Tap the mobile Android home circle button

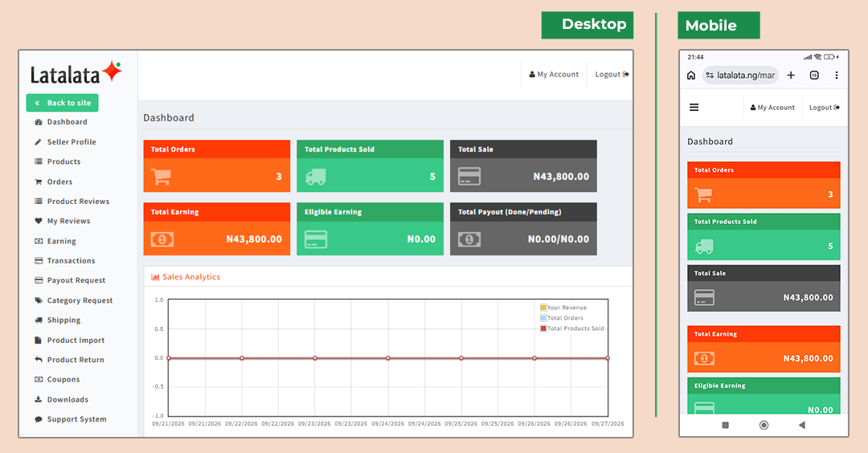764,426
